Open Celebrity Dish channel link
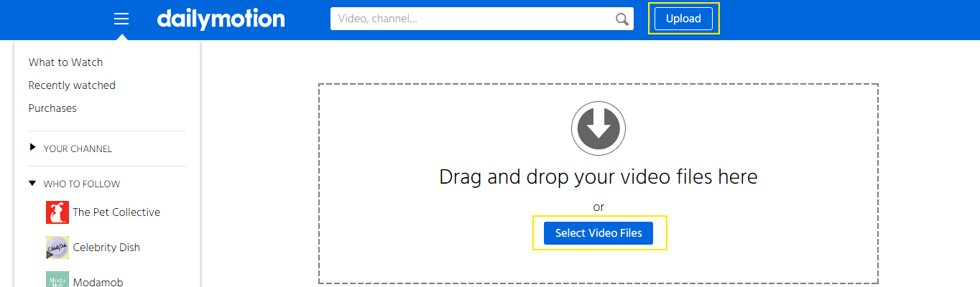980x287 pixels. click(106, 248)
